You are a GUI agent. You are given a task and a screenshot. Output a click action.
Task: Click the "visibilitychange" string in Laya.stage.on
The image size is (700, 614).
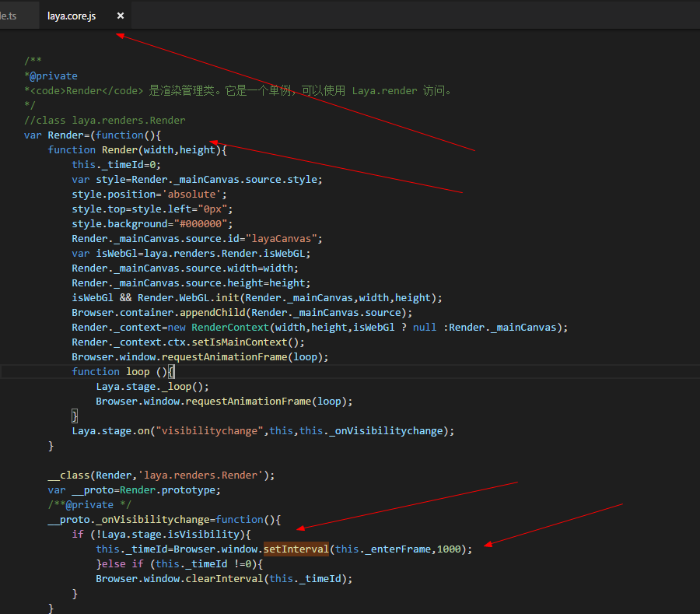(209, 430)
